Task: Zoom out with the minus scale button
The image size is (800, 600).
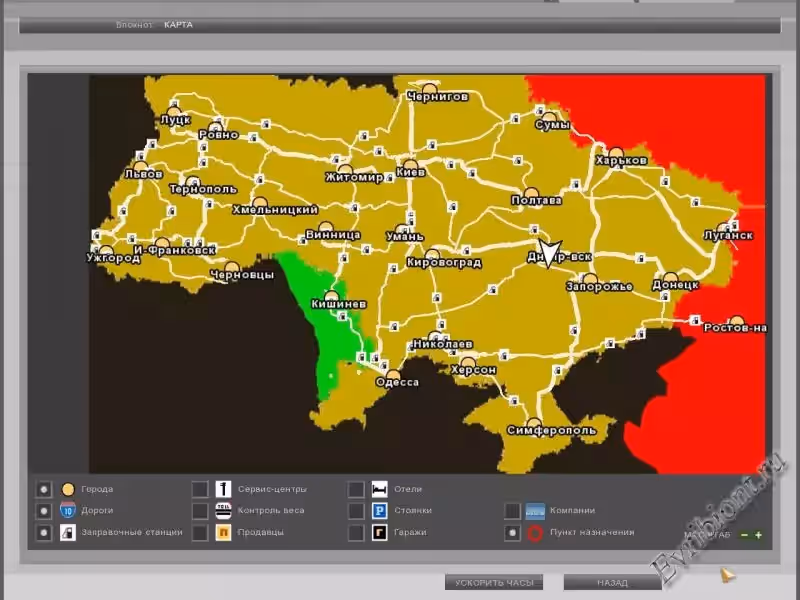Action: [x=745, y=535]
